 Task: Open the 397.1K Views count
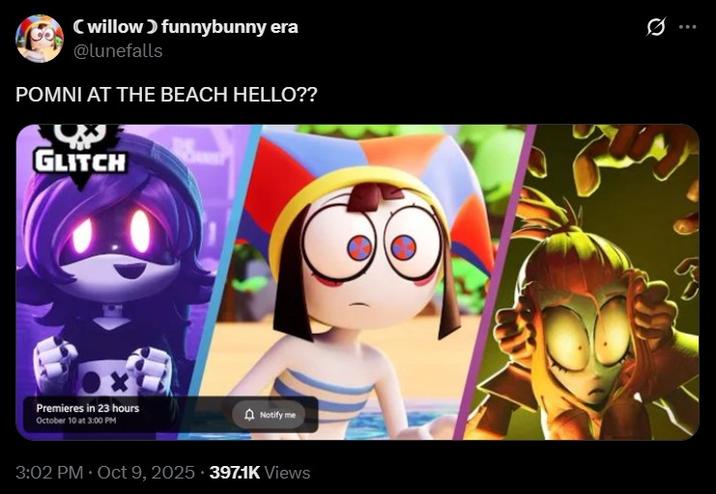pos(260,473)
